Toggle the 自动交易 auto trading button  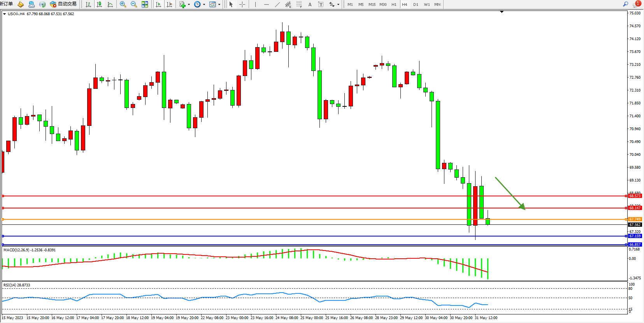[63, 4]
